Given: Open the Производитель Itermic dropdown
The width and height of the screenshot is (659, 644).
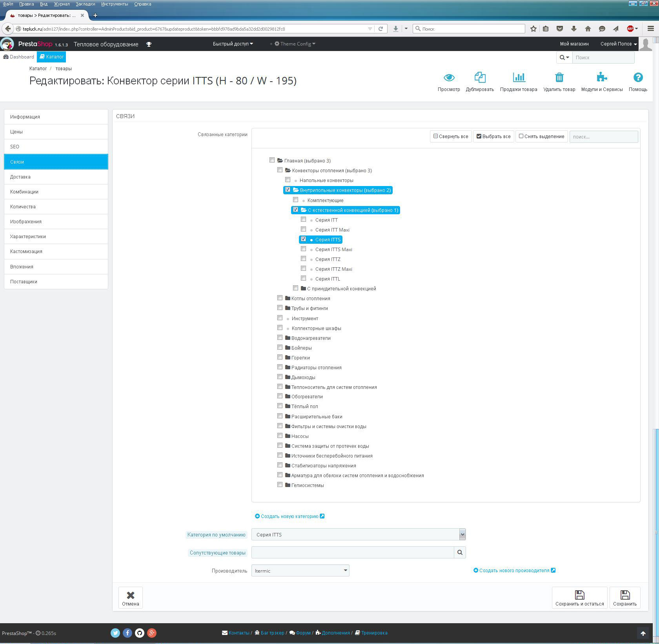Looking at the screenshot, I should pos(300,571).
